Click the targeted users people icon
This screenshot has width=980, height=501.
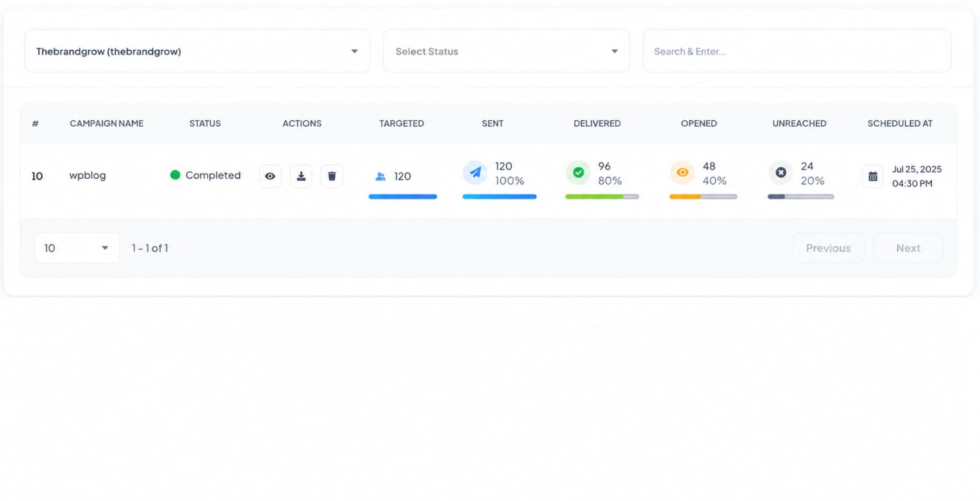tap(381, 176)
